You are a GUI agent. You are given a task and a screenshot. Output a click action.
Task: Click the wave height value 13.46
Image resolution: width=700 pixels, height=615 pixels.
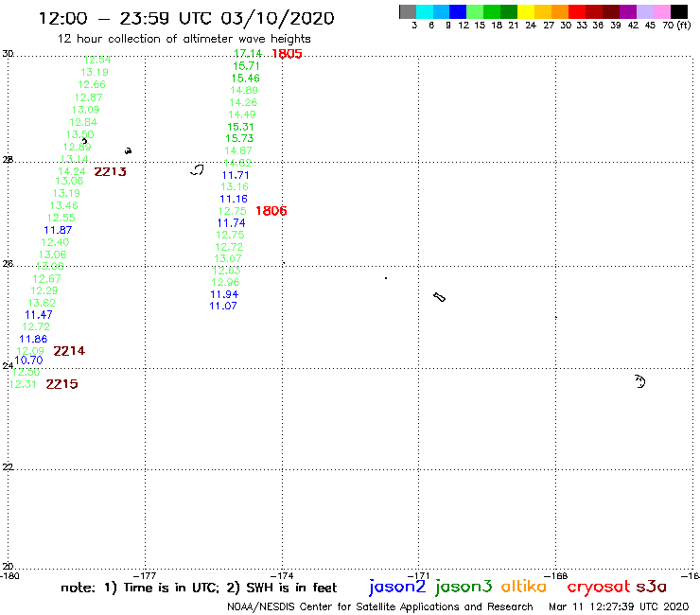63,206
